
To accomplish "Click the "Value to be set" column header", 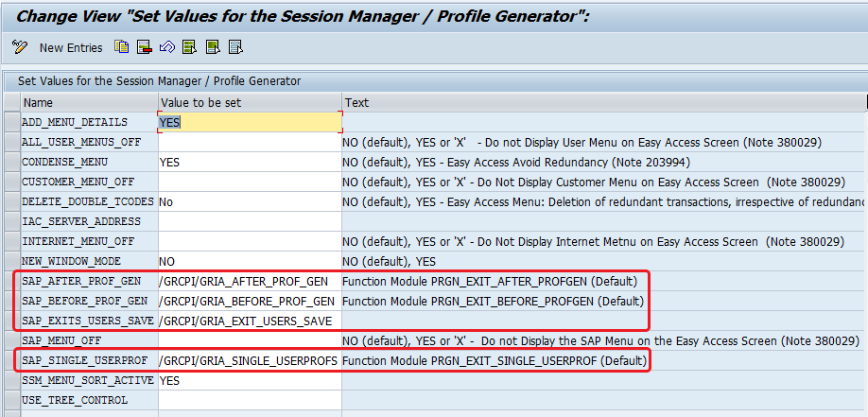I will [250, 102].
